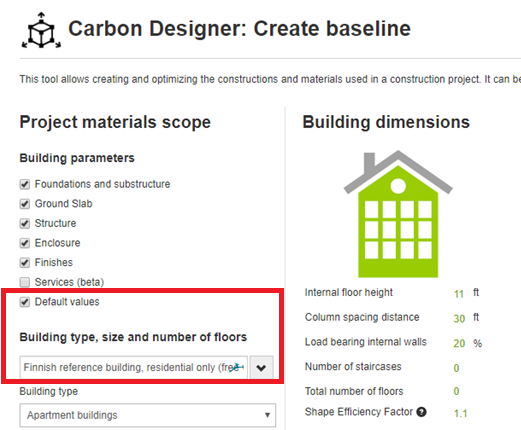Click the Carbon Designer cube logo icon

pos(41,30)
